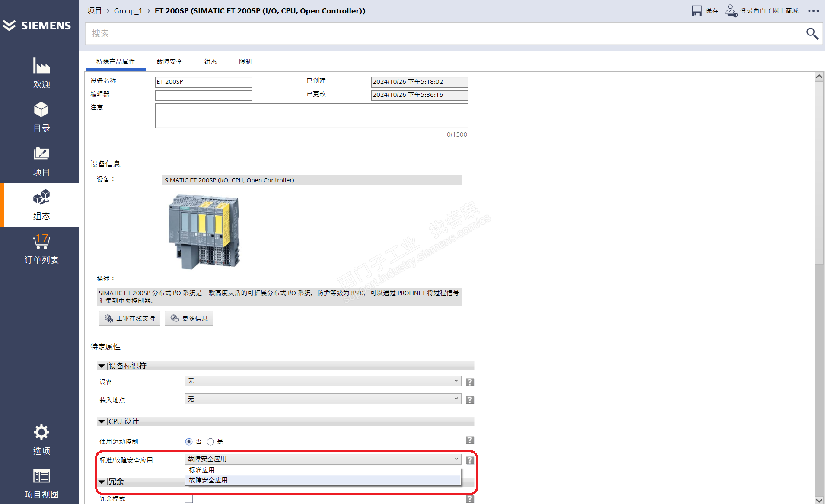This screenshot has height=504, width=825.
Task: Select 是 for 使用运动控制
Action: point(210,442)
